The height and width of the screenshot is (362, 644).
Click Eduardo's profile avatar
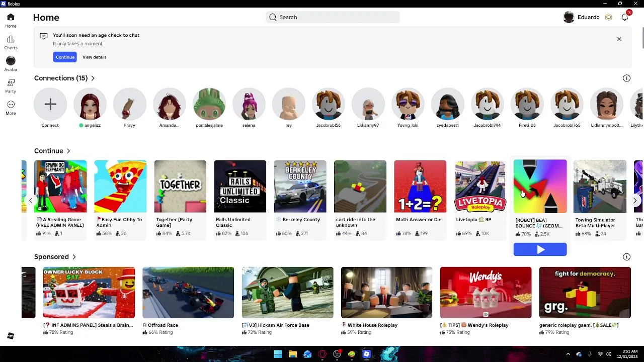point(569,17)
